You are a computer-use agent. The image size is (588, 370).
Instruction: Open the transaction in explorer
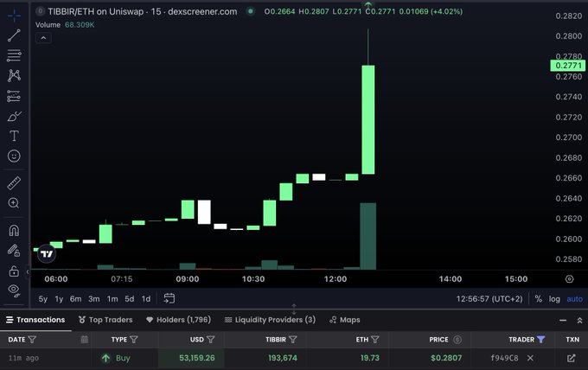pyautogui.click(x=571, y=358)
